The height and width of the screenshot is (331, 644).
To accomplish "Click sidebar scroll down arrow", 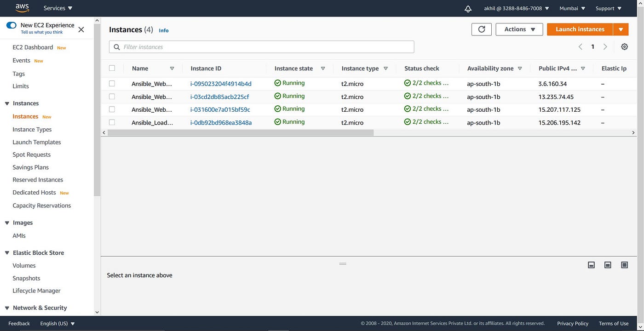I will (97, 312).
